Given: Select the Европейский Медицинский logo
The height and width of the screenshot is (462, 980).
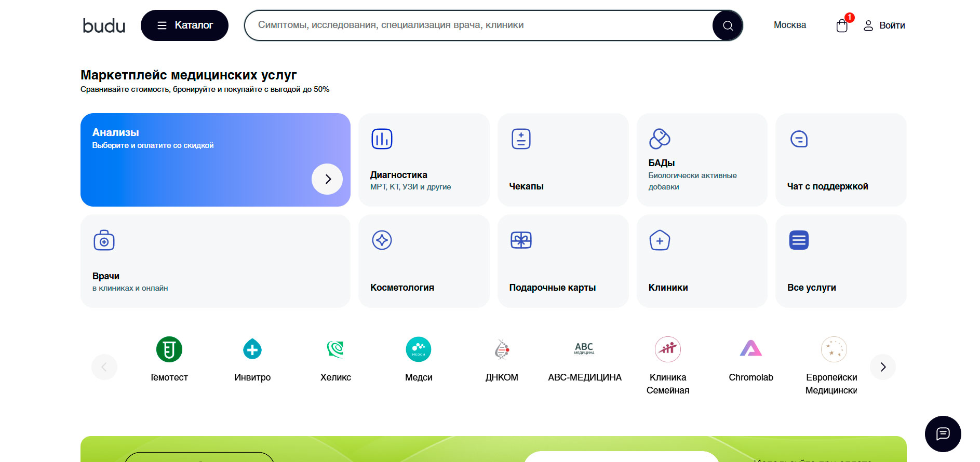Looking at the screenshot, I should coord(834,349).
